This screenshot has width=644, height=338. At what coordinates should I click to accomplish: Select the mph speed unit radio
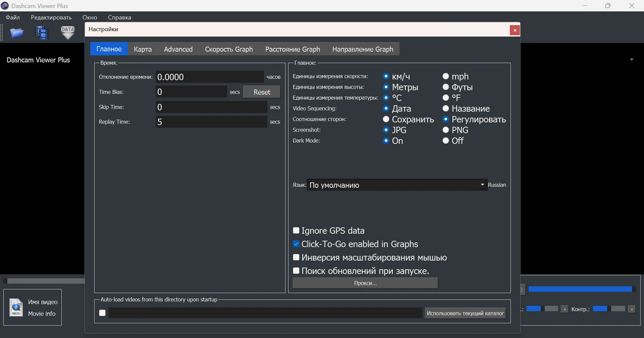pyautogui.click(x=446, y=77)
